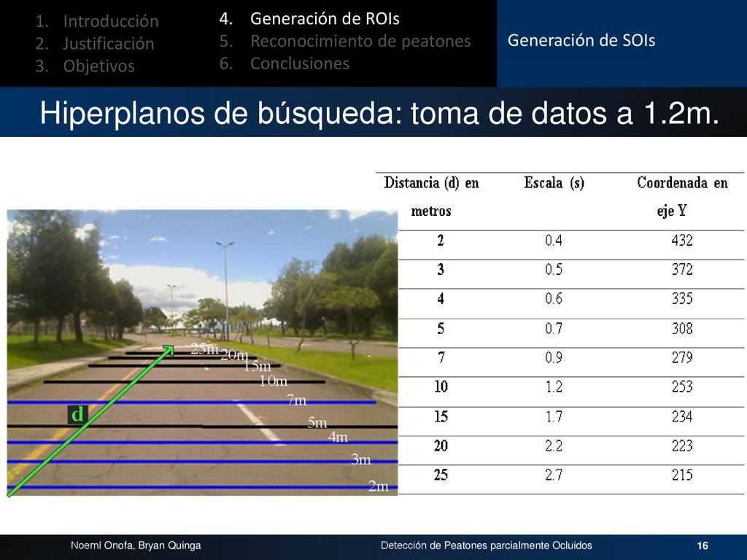Click Detección de Peatones parcialmente Ocluidos footer

point(487,545)
